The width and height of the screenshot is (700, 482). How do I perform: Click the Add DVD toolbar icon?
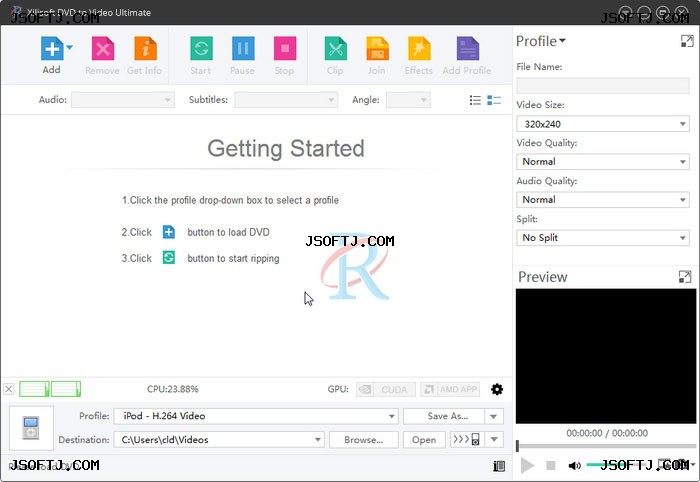[52, 48]
